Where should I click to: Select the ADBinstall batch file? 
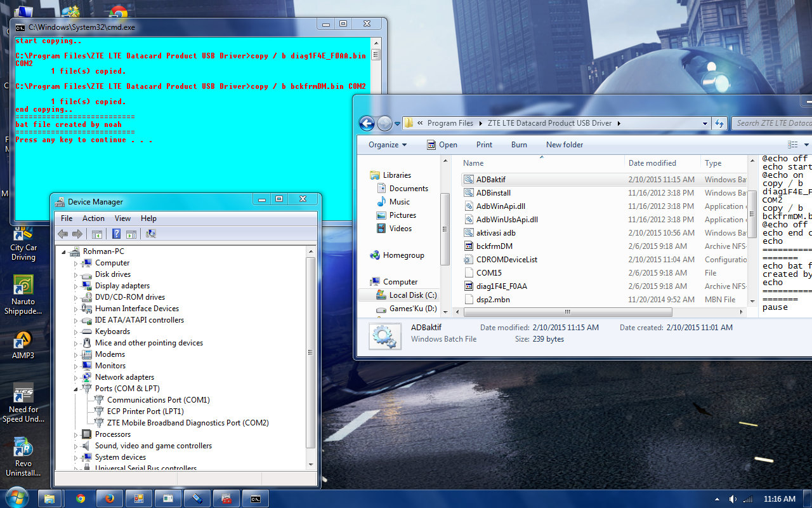(x=493, y=193)
